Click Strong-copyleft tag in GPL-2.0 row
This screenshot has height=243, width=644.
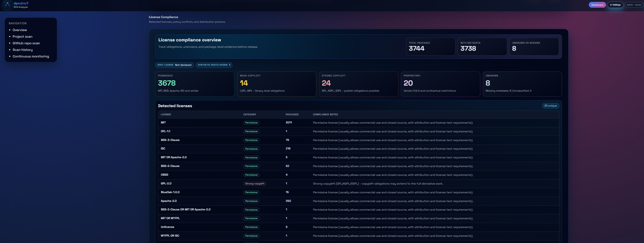tap(254, 184)
